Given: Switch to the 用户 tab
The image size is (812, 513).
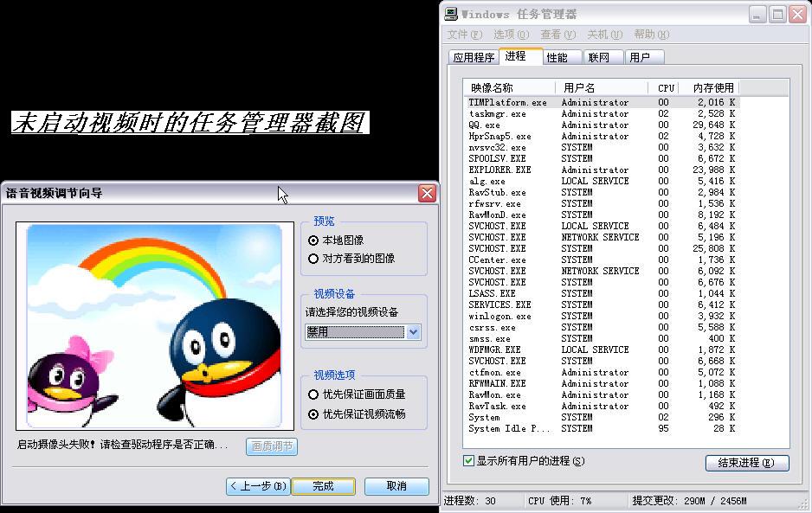Looking at the screenshot, I should (645, 57).
